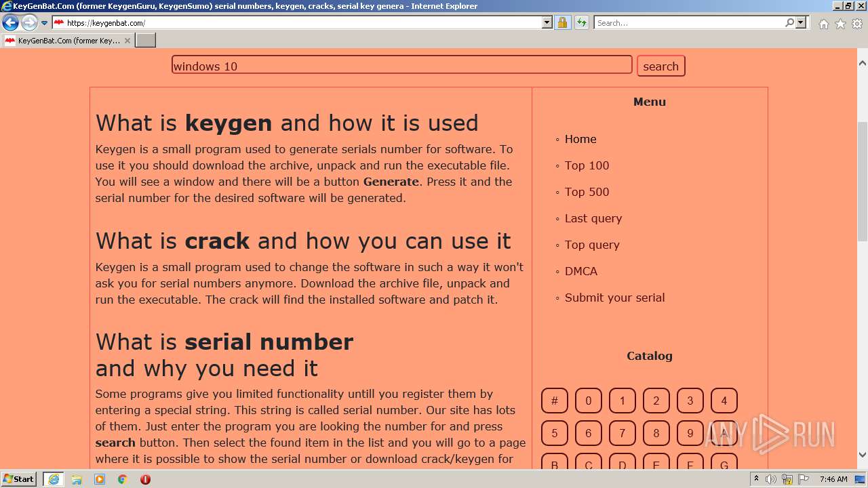Open the Top 500 menu link
This screenshot has height=488, width=868.
point(587,192)
